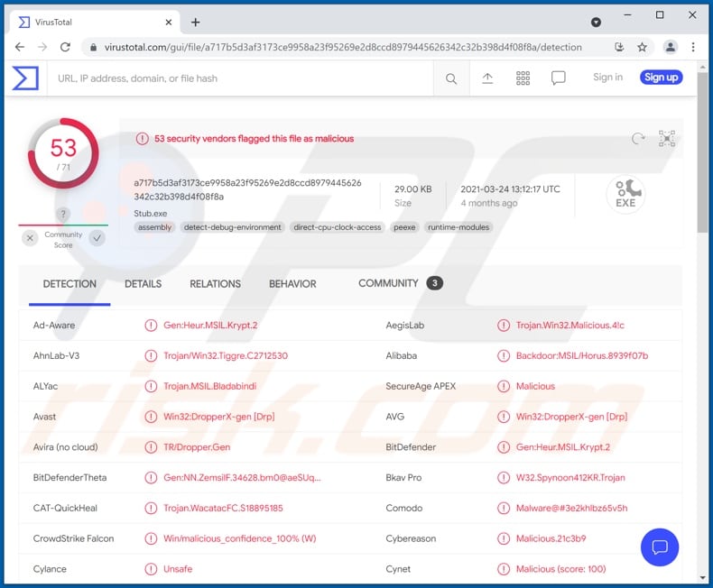713x588 pixels.
Task: Click the peexe tag
Action: [x=404, y=227]
